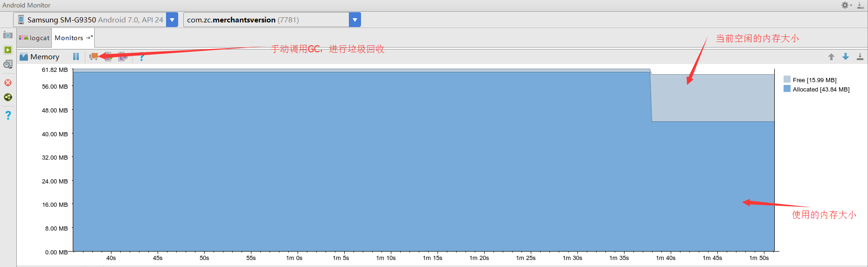Open the Android Monitor settings gear
Screen dimensions: 868x267
846,5
